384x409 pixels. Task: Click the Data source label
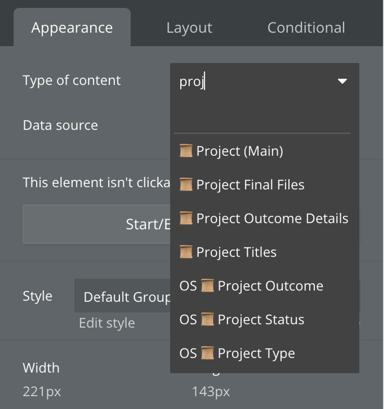coord(60,125)
